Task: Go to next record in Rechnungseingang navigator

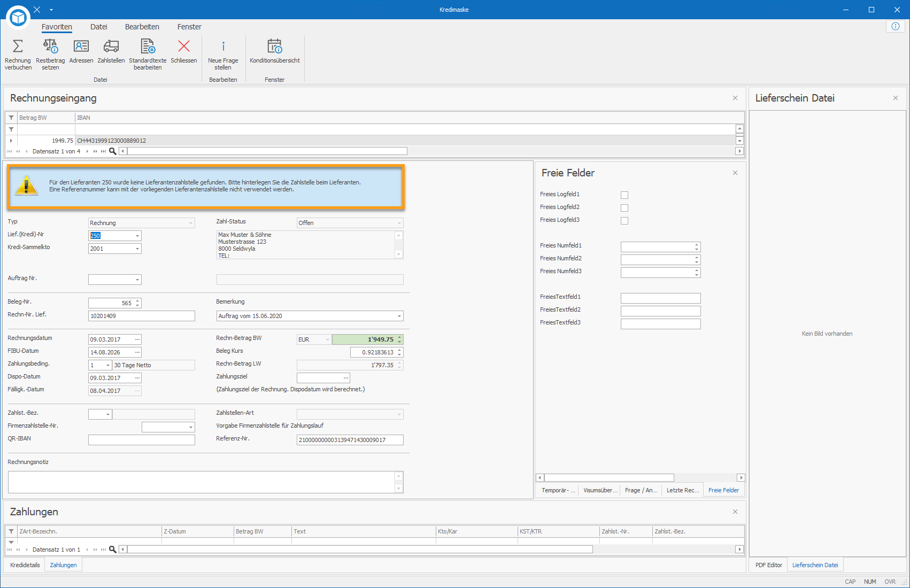Action: click(x=87, y=151)
